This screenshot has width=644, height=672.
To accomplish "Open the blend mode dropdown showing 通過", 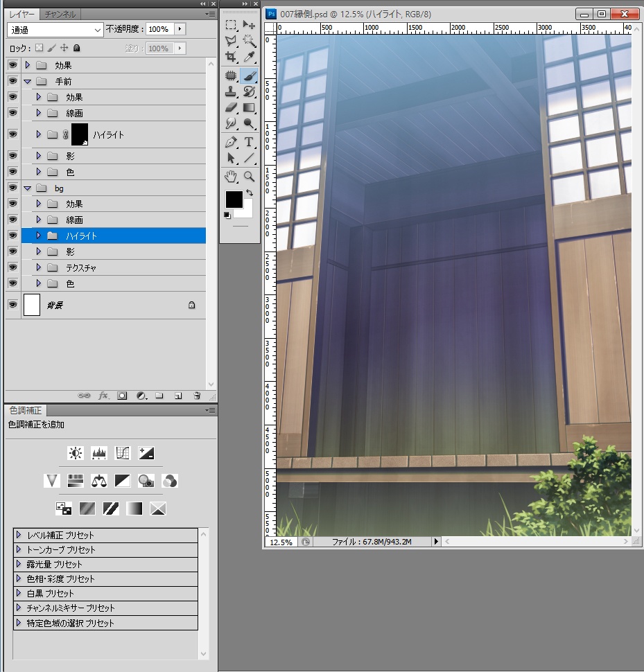I will [54, 29].
